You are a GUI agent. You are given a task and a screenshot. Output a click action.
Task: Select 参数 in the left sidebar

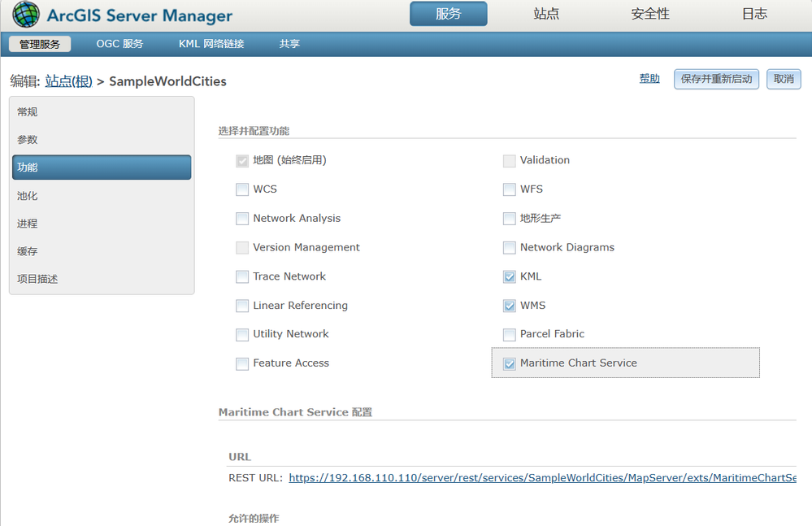coord(28,140)
